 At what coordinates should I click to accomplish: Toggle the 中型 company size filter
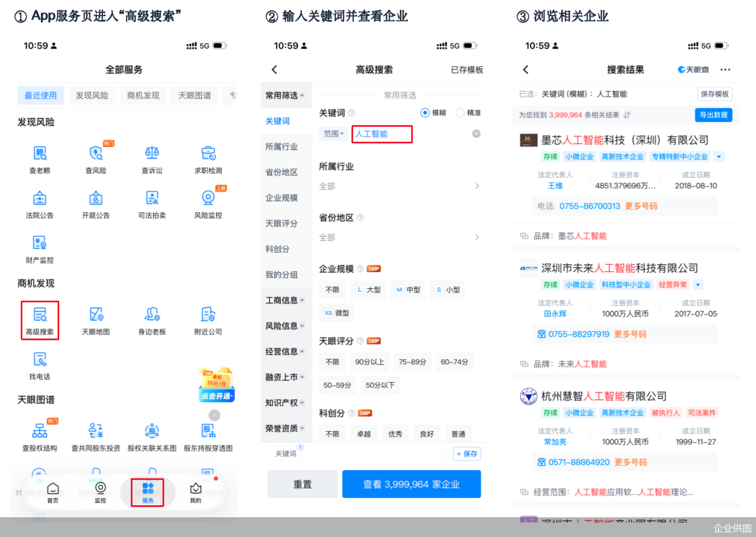408,290
